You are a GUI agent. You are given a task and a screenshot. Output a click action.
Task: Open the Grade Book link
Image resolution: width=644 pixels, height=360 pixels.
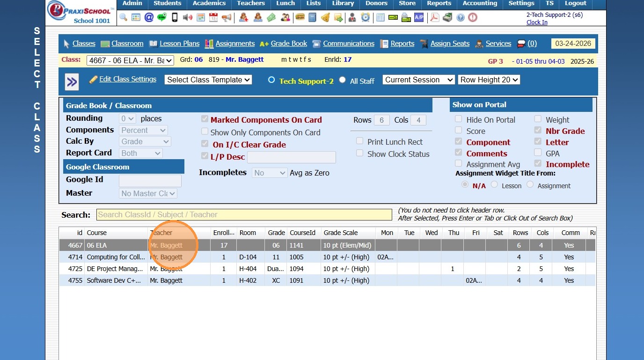point(289,44)
